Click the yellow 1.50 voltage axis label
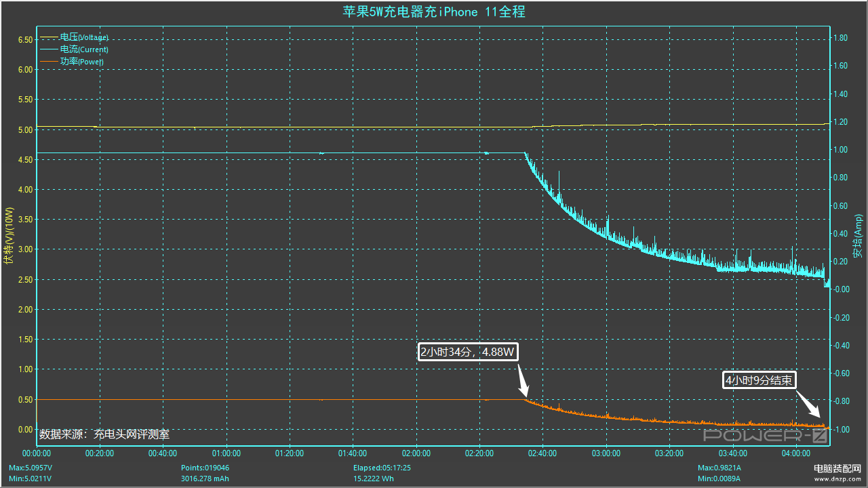Image resolution: width=868 pixels, height=488 pixels. [24, 340]
